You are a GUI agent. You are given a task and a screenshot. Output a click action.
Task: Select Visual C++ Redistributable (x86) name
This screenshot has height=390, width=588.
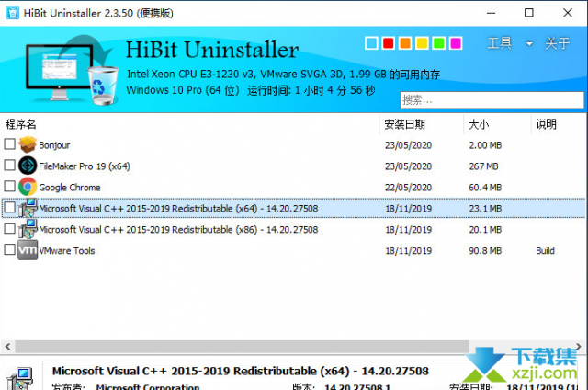coord(178,229)
